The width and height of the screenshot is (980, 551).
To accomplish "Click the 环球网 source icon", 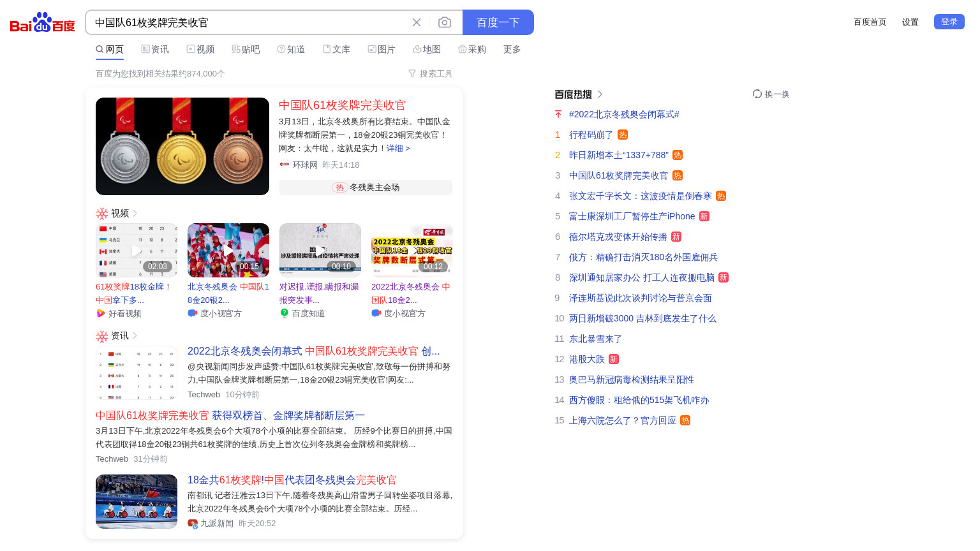I will 285,165.
